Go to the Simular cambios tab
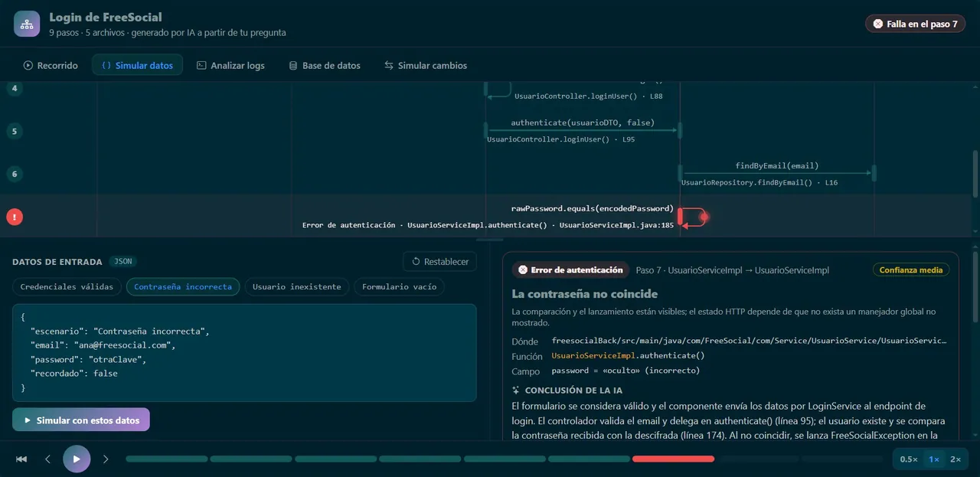 pyautogui.click(x=425, y=65)
